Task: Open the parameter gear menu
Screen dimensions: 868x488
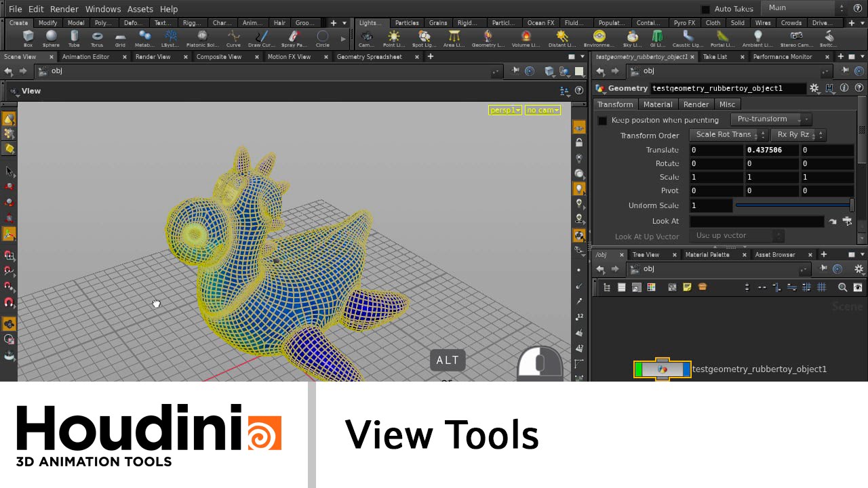Action: (x=815, y=88)
